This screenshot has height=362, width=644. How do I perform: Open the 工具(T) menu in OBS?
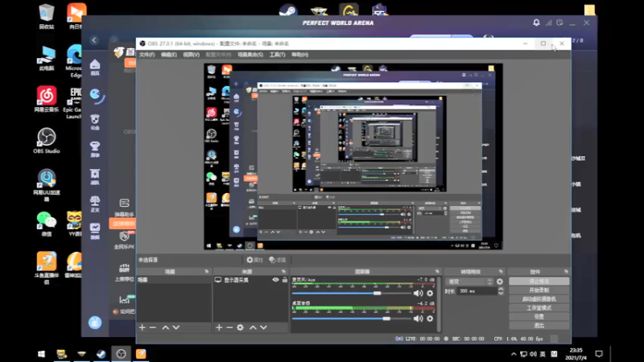pyautogui.click(x=277, y=55)
